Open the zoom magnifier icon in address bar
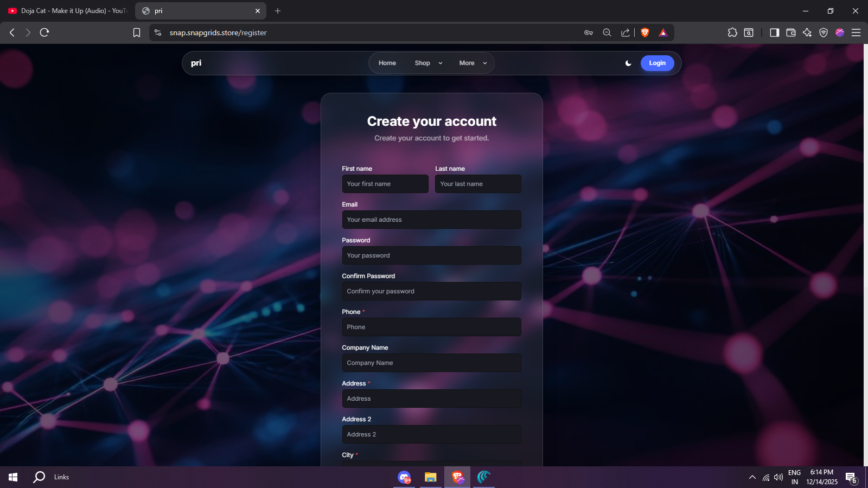Viewport: 868px width, 488px height. 607,33
